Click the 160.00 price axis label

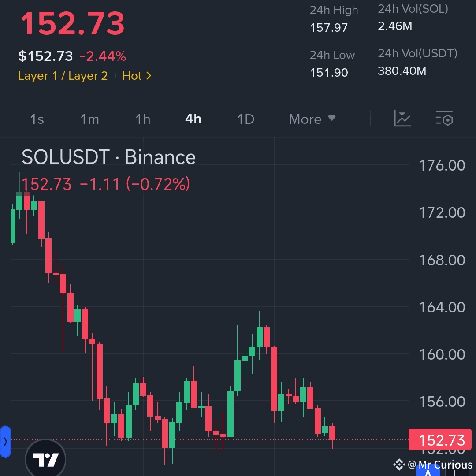point(442,354)
